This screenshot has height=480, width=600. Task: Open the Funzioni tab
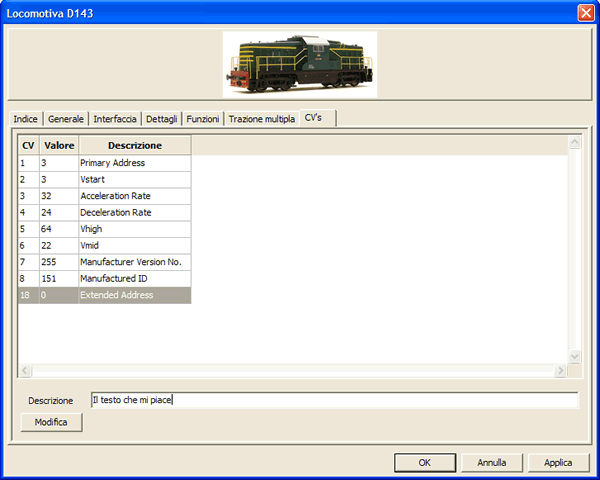point(203,119)
